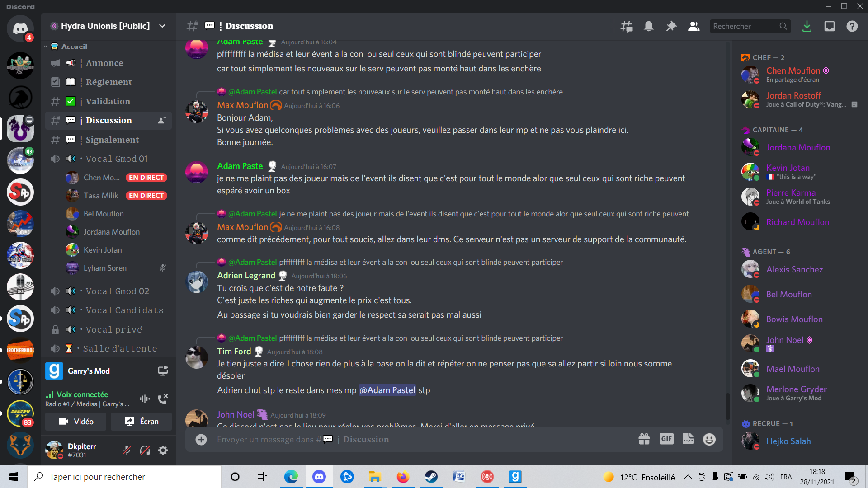Image resolution: width=868 pixels, height=488 pixels.
Task: Click the Écran share button
Action: point(142,422)
